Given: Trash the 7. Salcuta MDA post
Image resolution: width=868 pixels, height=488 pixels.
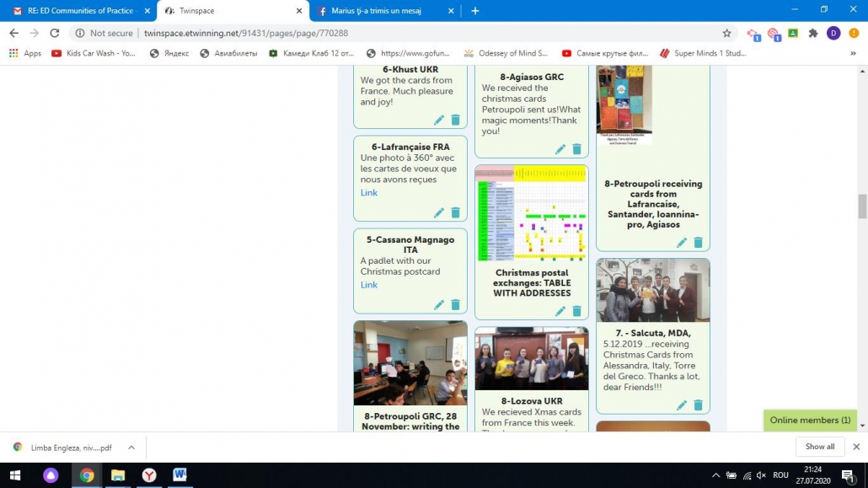Looking at the screenshot, I should (698, 405).
